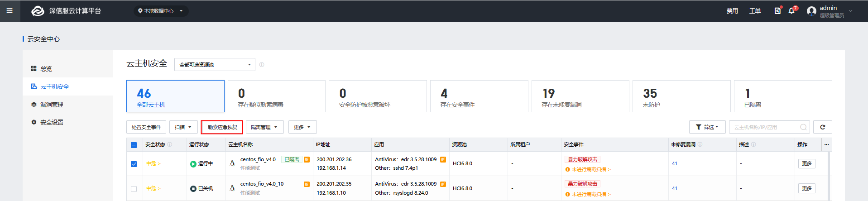This screenshot has height=201, width=868.
Task: Click the admin user avatar
Action: click(x=811, y=11)
